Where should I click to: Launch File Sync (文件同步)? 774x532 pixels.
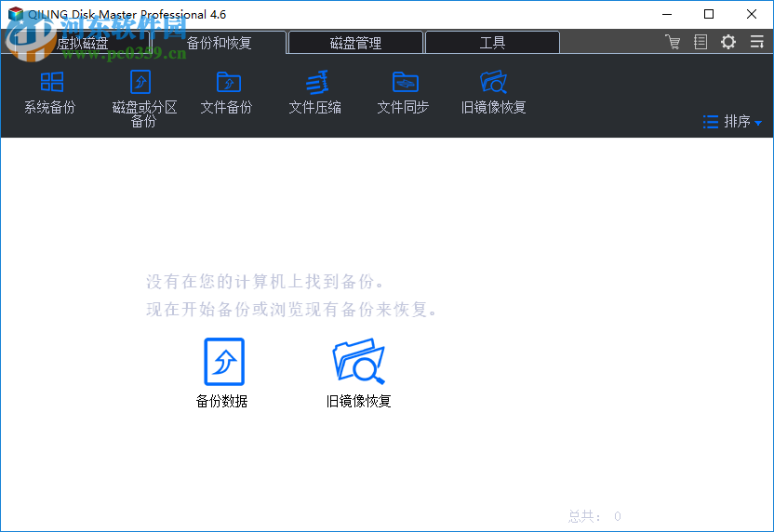tap(404, 93)
